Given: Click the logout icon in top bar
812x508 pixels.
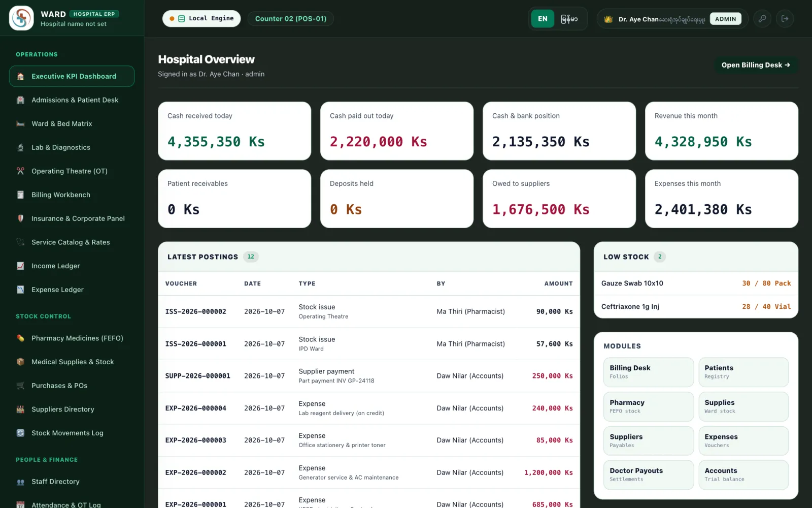Looking at the screenshot, I should tap(785, 19).
